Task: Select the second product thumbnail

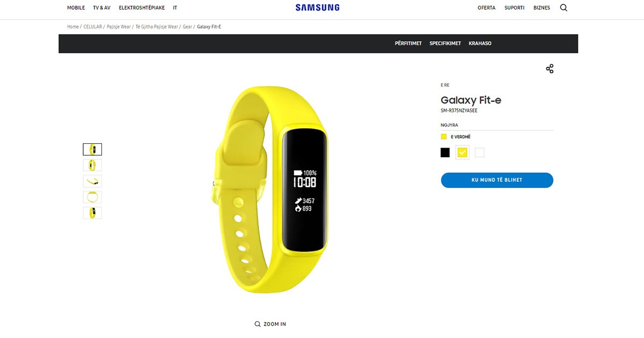Action: [x=92, y=165]
